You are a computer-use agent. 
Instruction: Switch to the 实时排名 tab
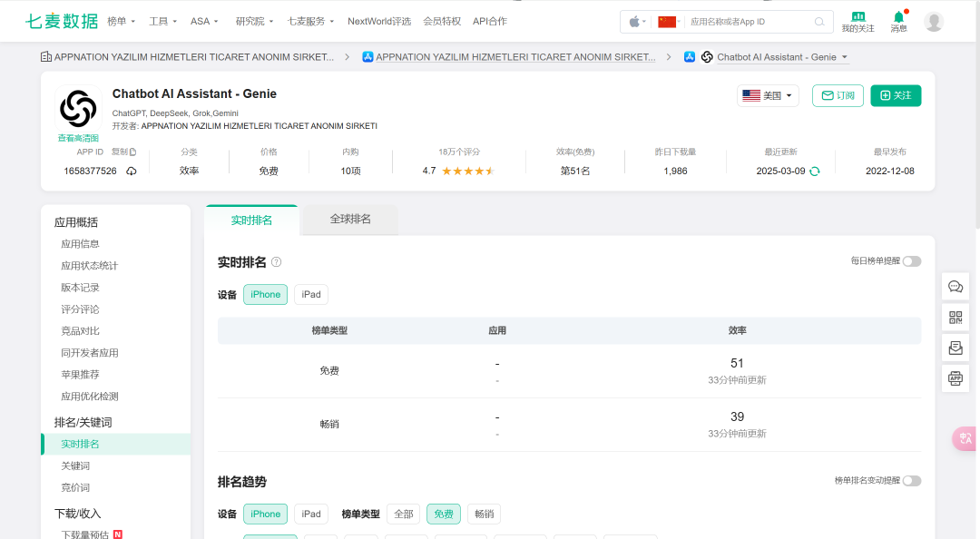coord(251,220)
